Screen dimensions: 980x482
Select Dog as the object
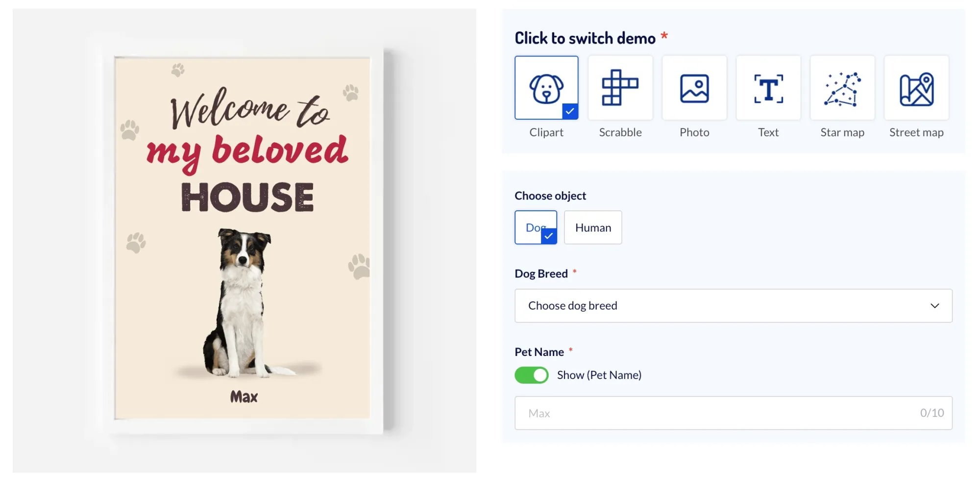tap(533, 227)
